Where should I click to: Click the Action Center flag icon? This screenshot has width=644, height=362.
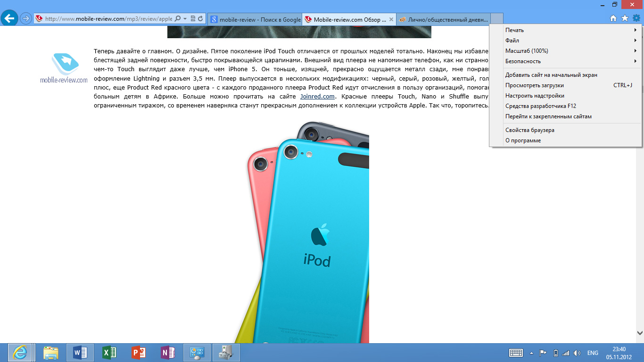(543, 353)
